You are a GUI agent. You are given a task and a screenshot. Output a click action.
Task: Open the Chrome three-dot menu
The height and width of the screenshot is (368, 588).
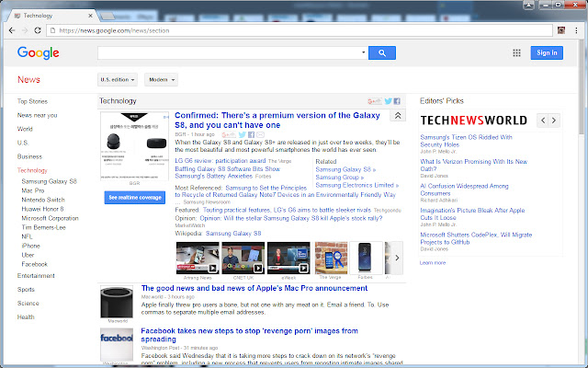578,29
